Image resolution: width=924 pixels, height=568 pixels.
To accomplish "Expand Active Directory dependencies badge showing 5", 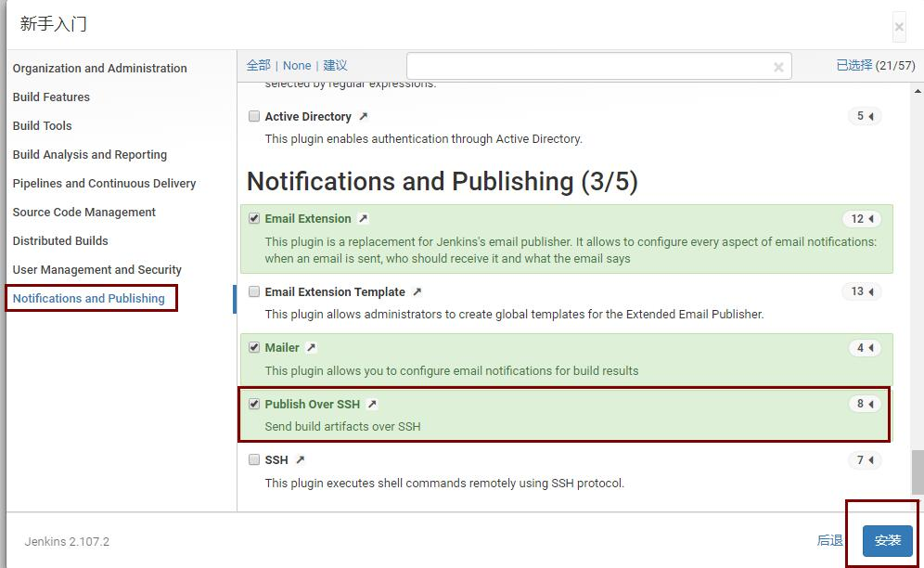I will 865,116.
